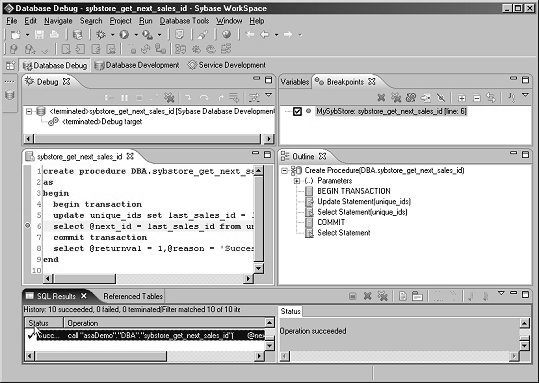The image size is (539, 383).
Task: Click the Save disk icon in toolbar
Action: 39,34
